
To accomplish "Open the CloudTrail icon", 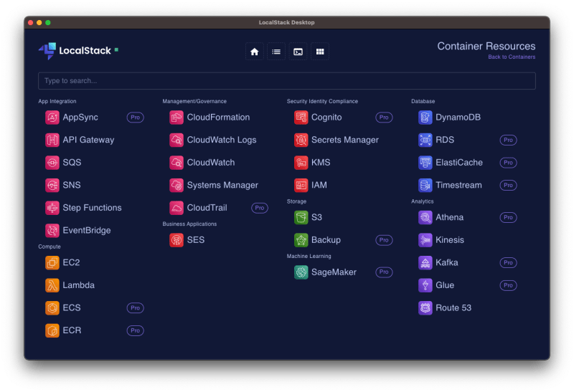I will (x=177, y=208).
